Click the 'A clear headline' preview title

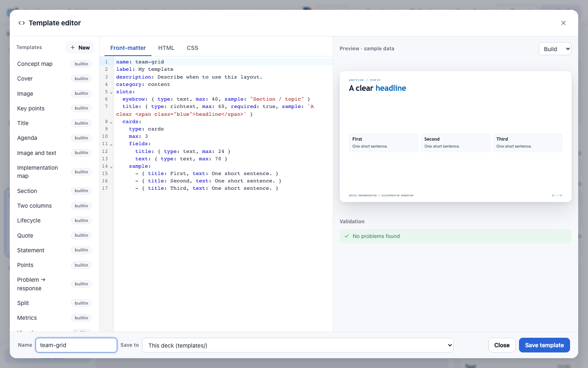pyautogui.click(x=377, y=88)
